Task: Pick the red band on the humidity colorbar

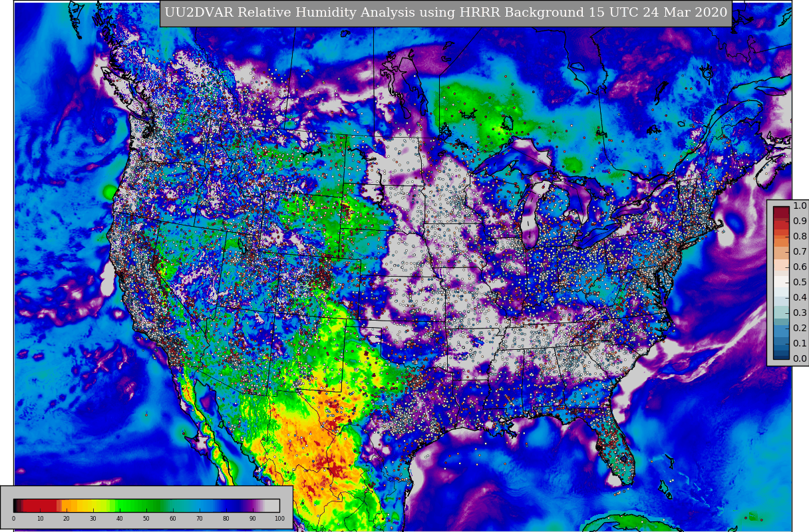Action: coord(40,505)
